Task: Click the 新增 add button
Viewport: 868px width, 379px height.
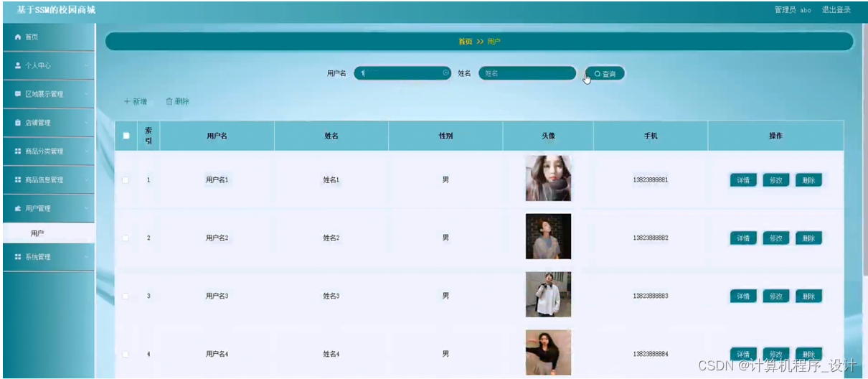Action: click(x=136, y=102)
